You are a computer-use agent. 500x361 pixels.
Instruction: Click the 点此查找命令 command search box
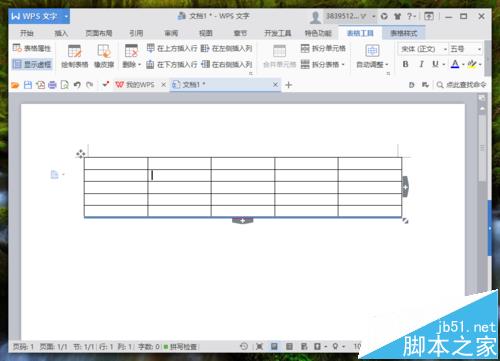[462, 85]
